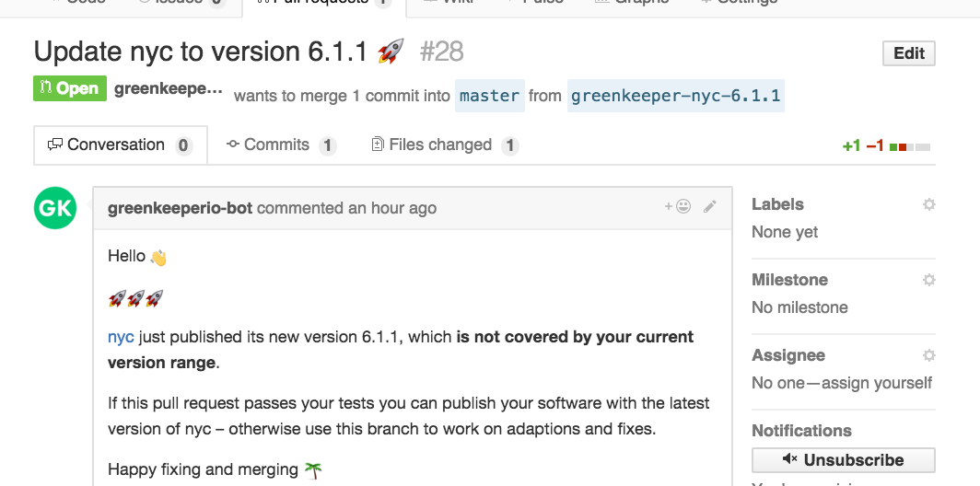Open Files changed tab

[x=445, y=145]
